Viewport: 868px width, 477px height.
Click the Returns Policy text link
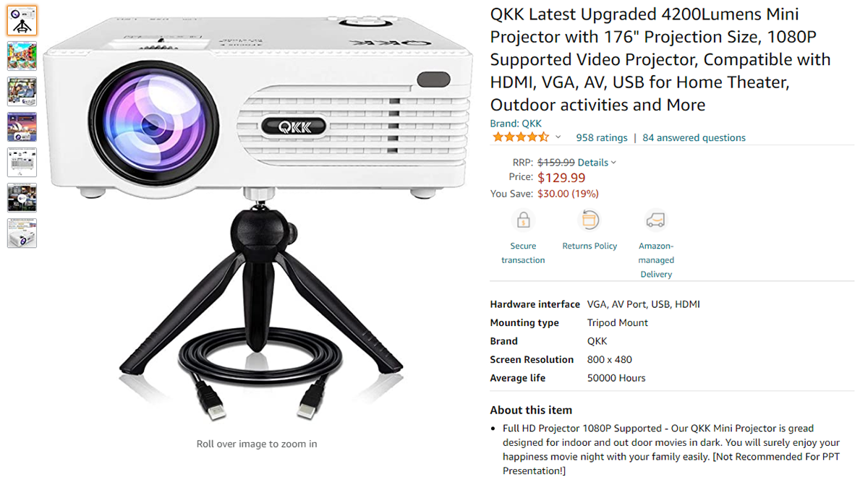(590, 246)
